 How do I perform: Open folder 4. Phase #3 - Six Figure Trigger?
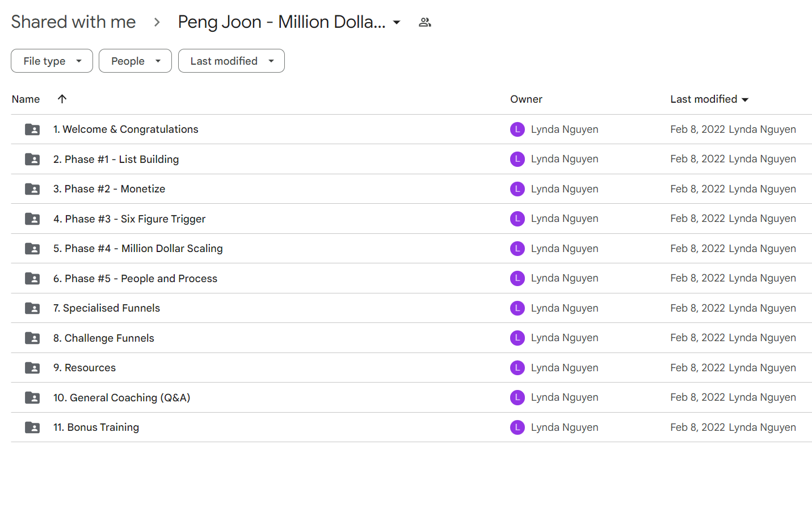(x=129, y=219)
